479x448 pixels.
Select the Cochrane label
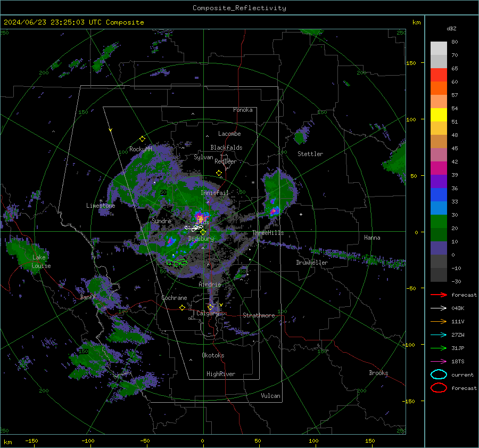[x=174, y=298]
